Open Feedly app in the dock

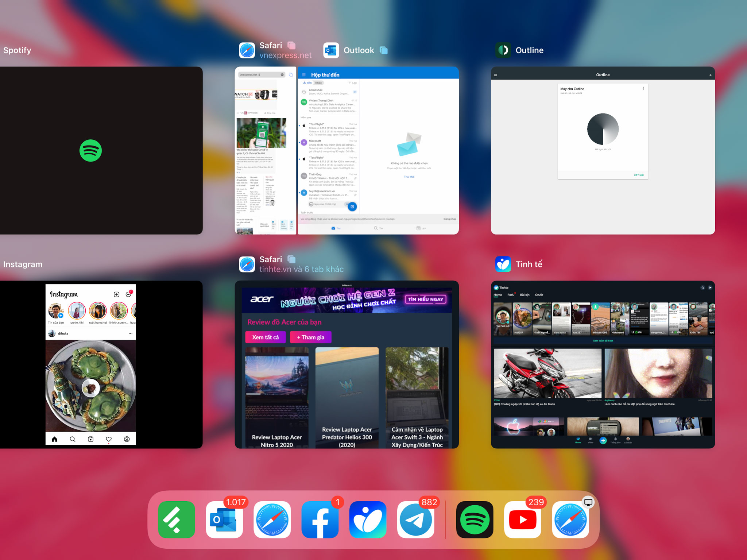[x=177, y=519]
